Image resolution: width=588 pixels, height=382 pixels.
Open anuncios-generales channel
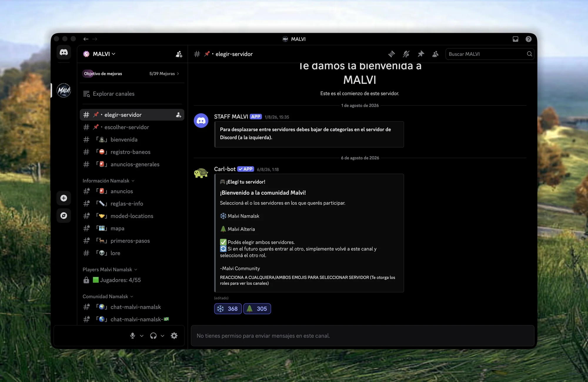[x=132, y=164]
